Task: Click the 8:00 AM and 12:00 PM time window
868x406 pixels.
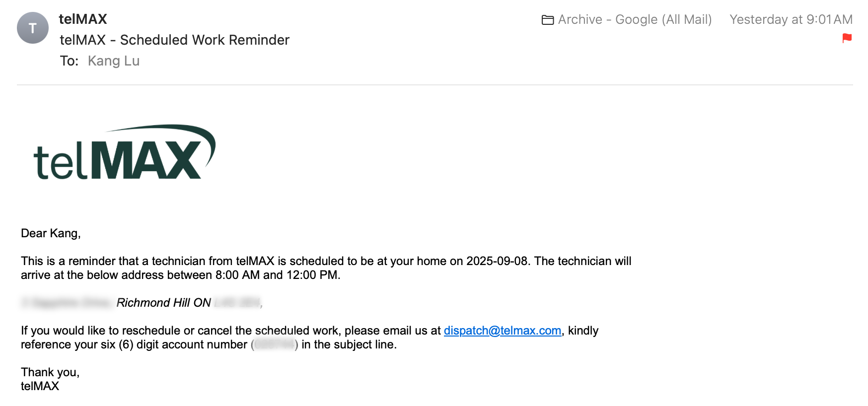Action: [276, 275]
